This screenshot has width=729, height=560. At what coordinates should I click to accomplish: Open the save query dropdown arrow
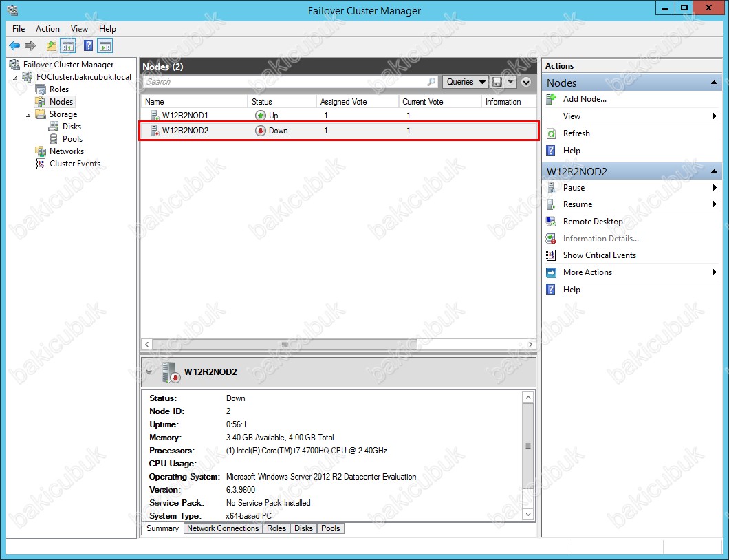(510, 82)
